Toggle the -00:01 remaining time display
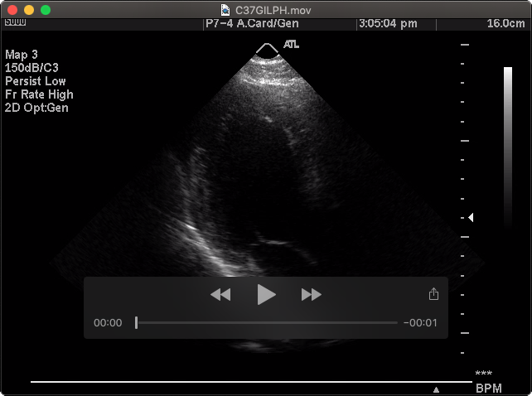532x396 pixels. [420, 323]
